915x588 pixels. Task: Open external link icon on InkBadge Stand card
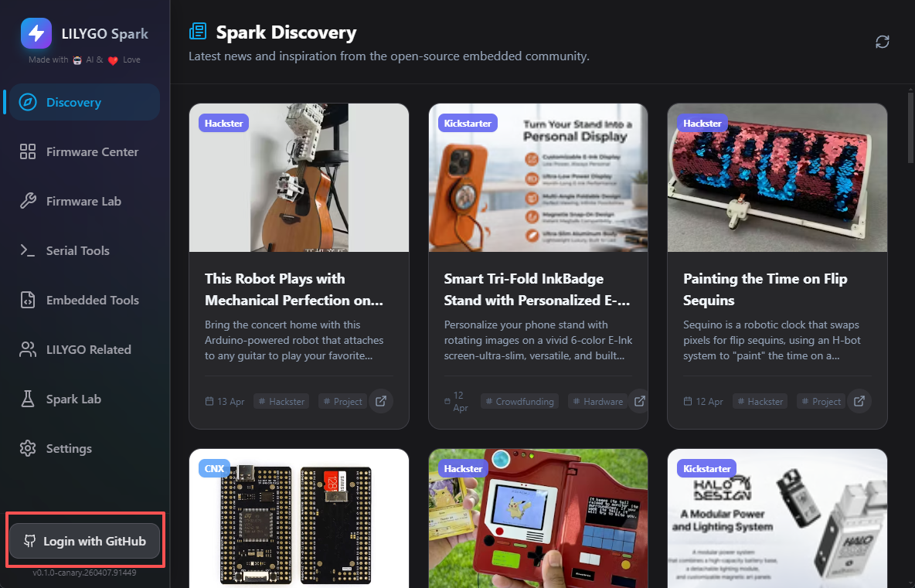point(640,401)
